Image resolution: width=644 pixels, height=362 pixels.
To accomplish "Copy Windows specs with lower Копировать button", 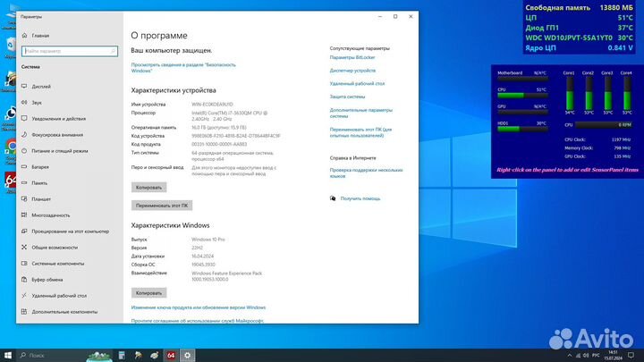I will [x=148, y=293].
